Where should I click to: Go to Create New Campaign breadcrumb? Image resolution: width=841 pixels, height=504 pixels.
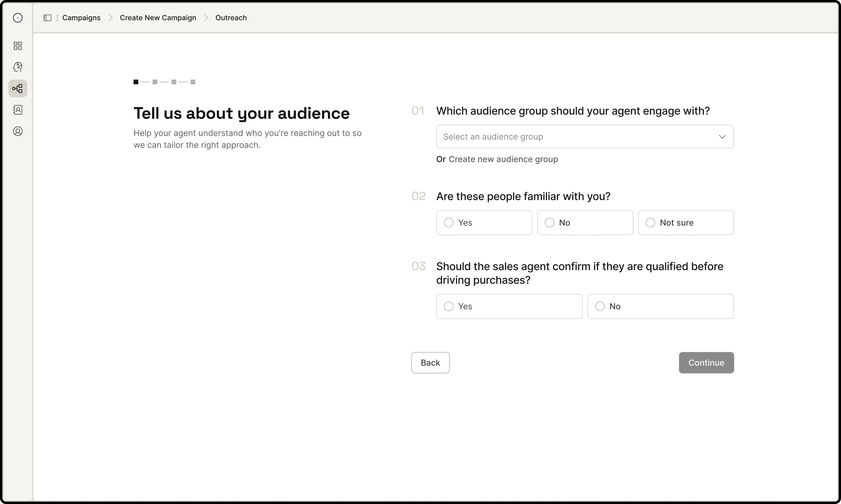(158, 18)
